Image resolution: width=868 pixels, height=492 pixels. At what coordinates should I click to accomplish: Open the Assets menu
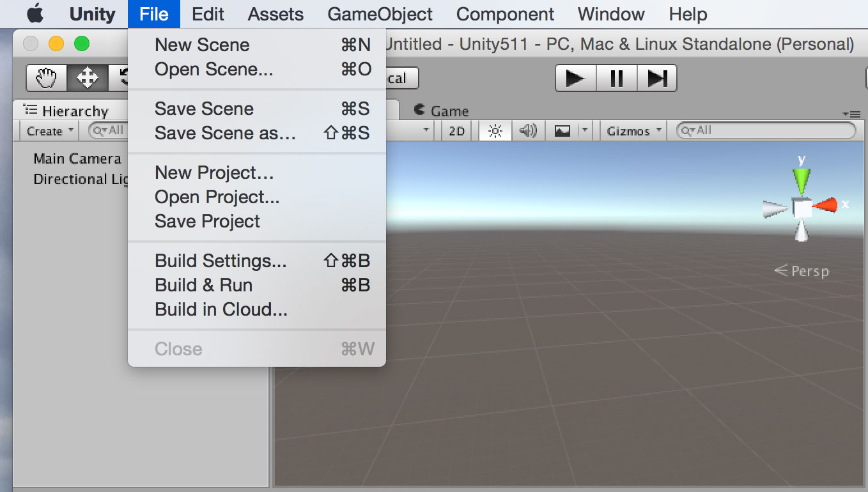pyautogui.click(x=275, y=14)
